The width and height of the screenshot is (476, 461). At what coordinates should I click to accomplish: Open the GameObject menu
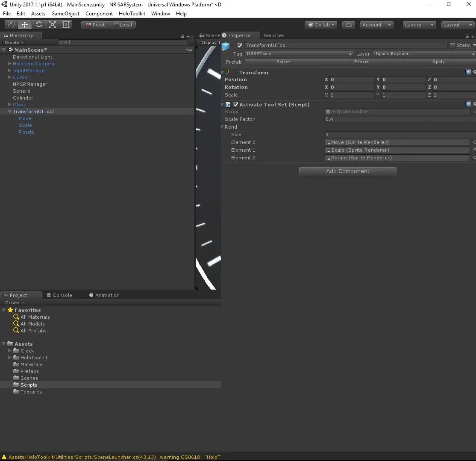pyautogui.click(x=65, y=14)
